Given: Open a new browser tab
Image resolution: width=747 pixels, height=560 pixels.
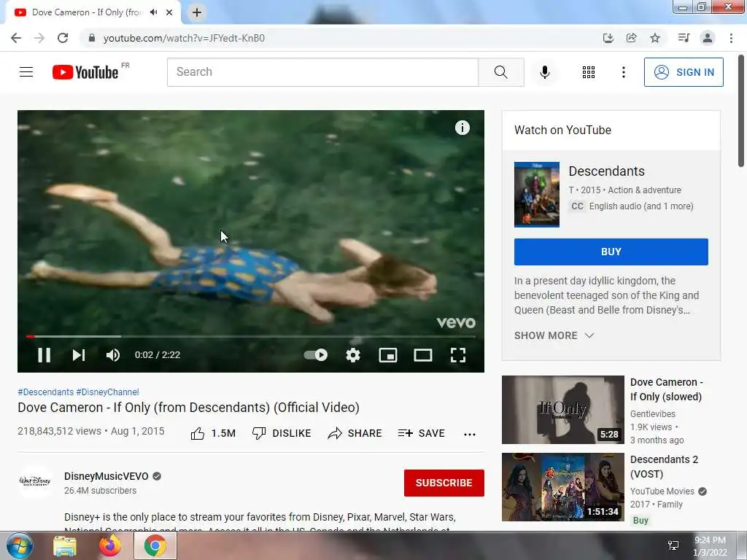Looking at the screenshot, I should point(197,12).
